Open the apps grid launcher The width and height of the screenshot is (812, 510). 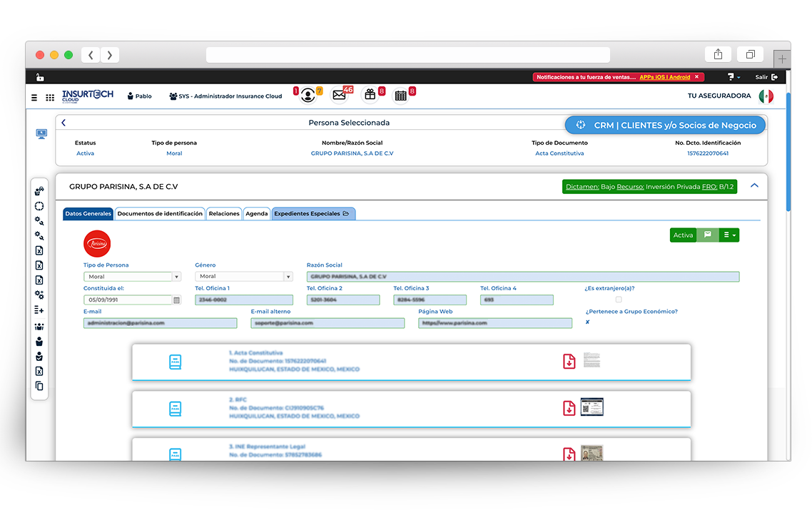tap(50, 97)
